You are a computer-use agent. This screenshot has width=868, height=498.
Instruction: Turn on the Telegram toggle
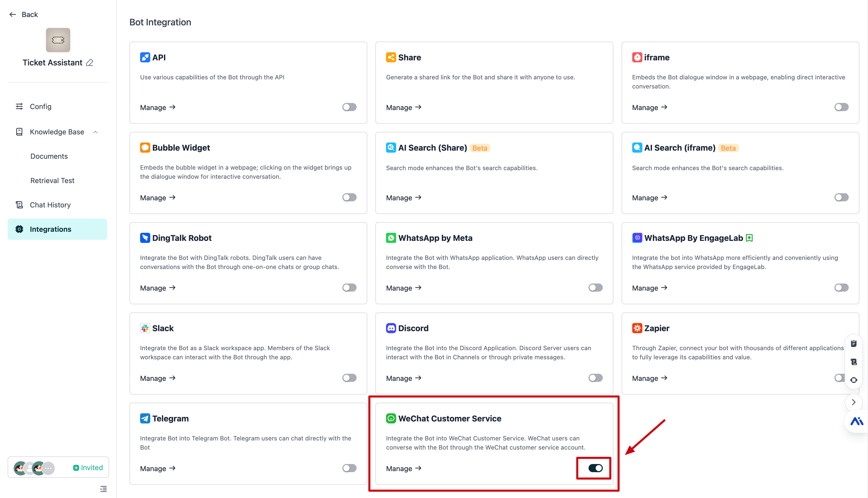click(x=349, y=468)
